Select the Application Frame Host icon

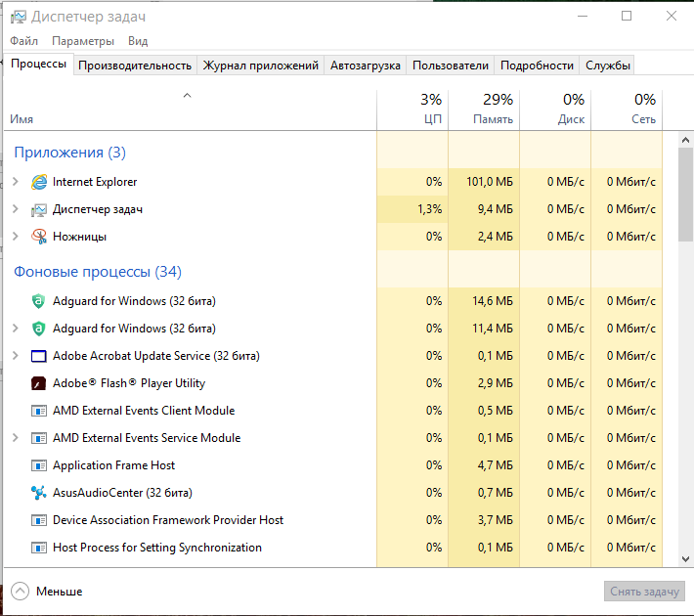tap(39, 465)
